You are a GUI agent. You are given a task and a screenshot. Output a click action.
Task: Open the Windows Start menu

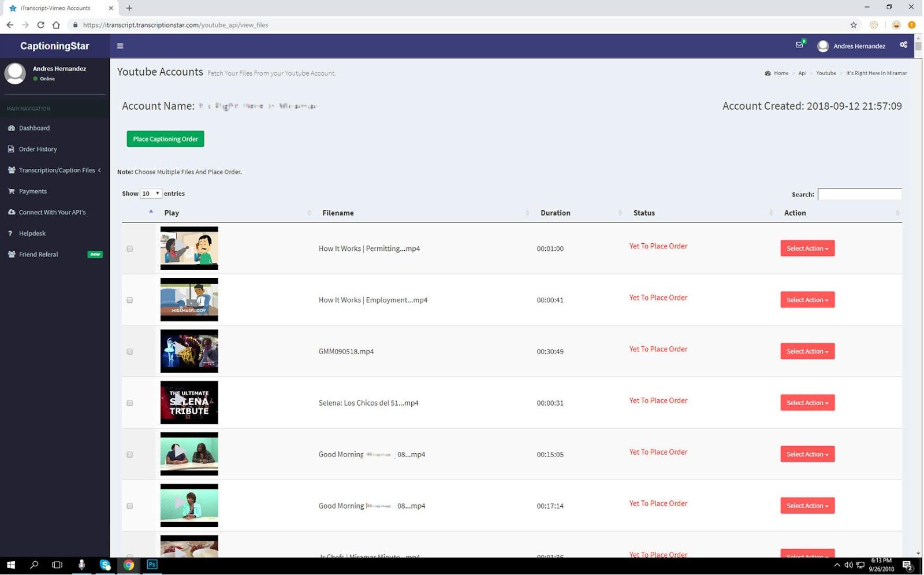(10, 565)
